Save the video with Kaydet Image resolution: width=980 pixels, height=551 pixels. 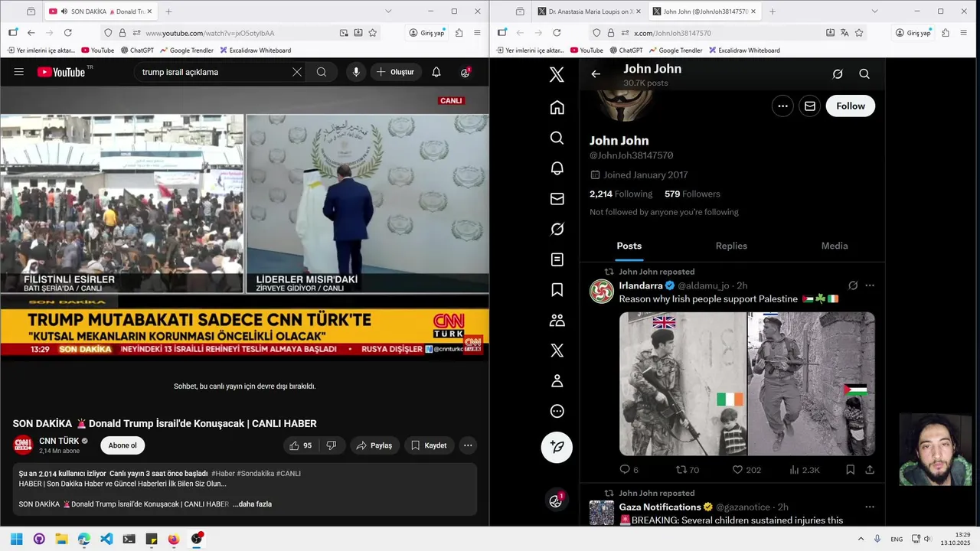tap(429, 445)
